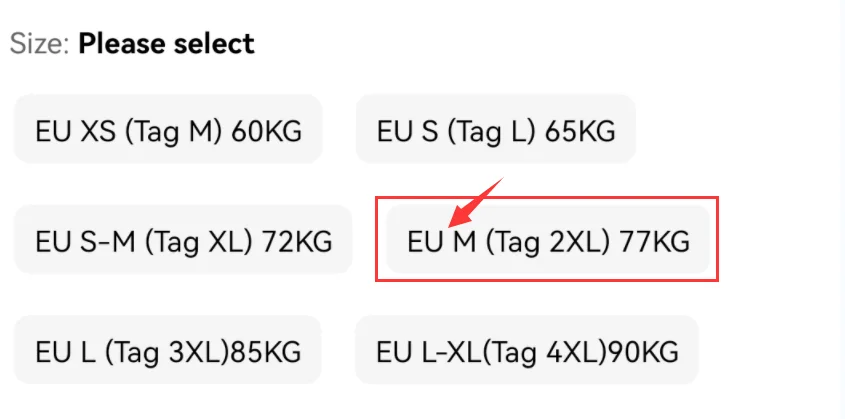Pick the size with Tag 2XL
The image size is (845, 419).
pos(548,240)
